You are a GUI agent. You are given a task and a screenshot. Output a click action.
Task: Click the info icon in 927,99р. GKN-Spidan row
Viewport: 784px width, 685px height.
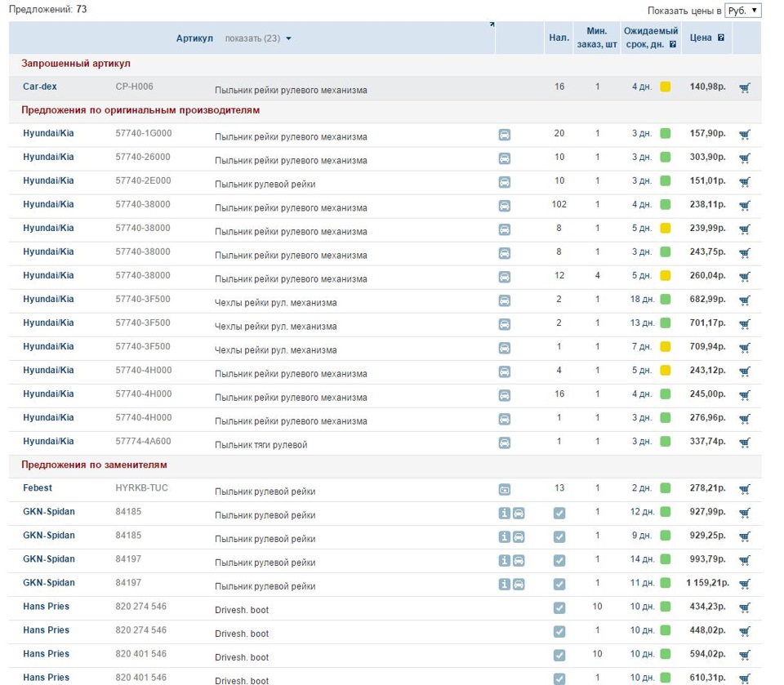pyautogui.click(x=505, y=514)
